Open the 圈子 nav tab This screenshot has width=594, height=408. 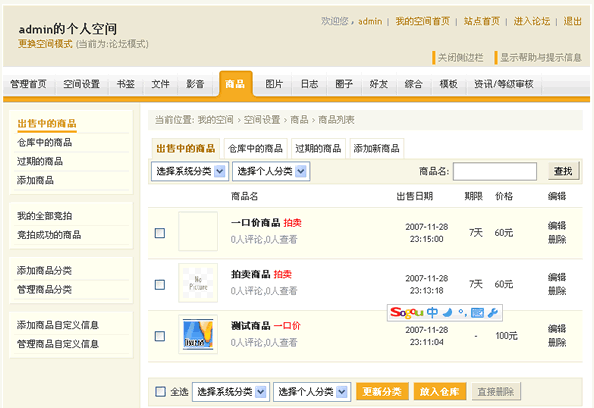pos(344,84)
